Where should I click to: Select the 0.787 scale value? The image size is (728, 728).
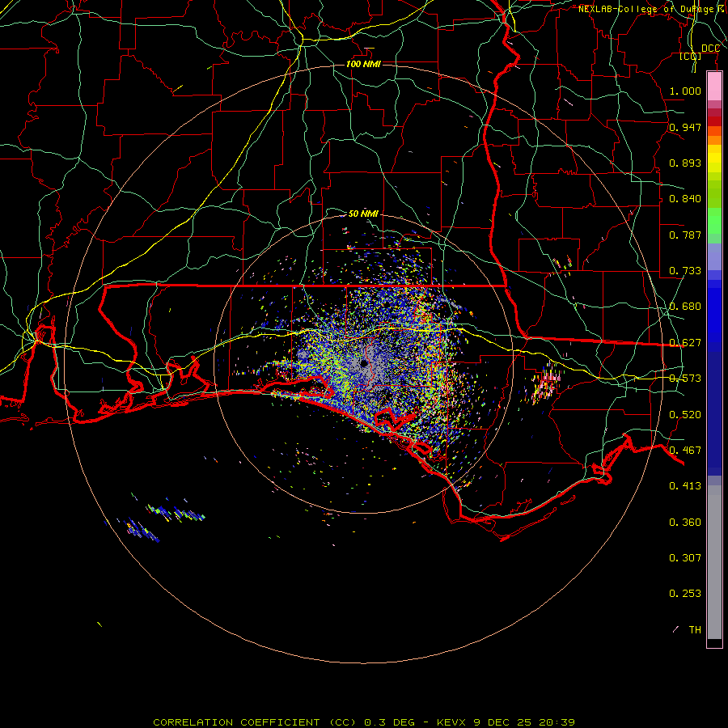(685, 235)
